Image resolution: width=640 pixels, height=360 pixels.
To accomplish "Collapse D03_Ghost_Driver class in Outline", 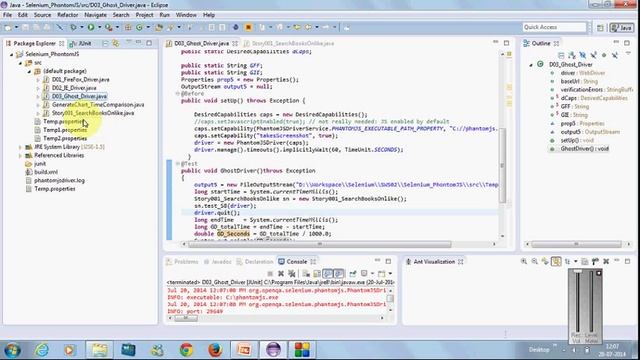I will click(531, 65).
